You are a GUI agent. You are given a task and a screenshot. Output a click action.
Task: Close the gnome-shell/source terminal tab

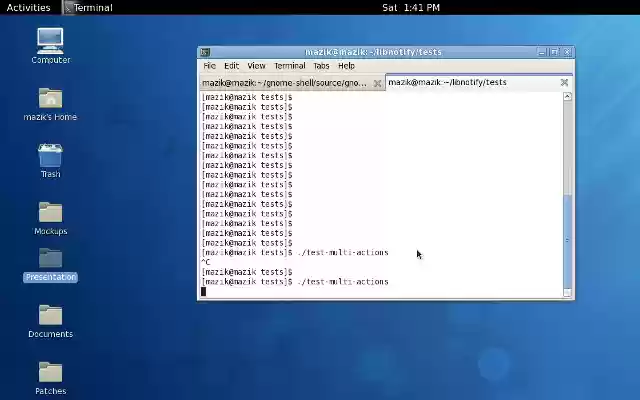377,83
